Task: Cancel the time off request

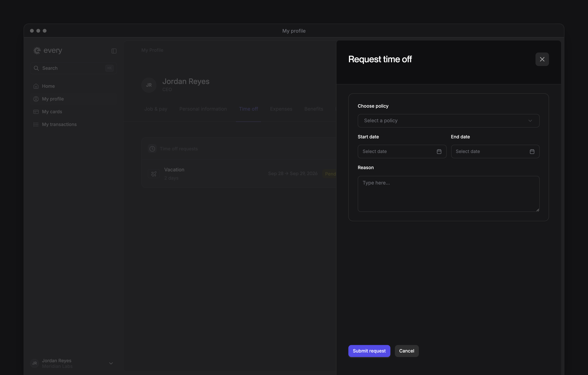Action: point(406,351)
